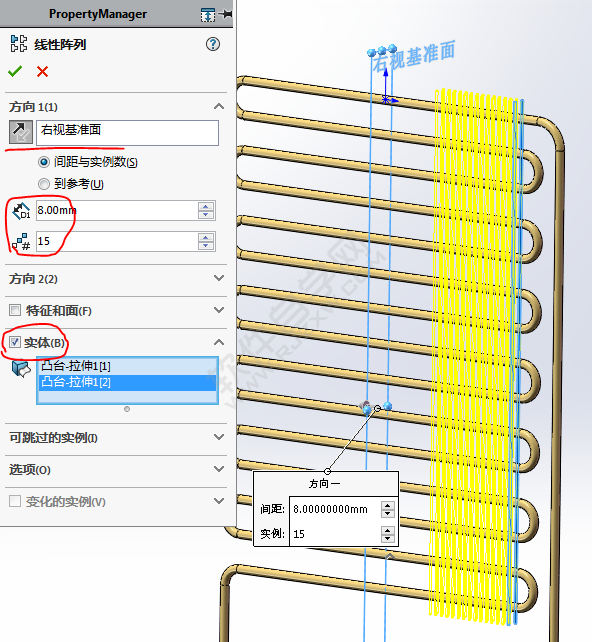The width and height of the screenshot is (592, 642).
Task: Reverse direction 1 arrow button
Action: point(21,132)
